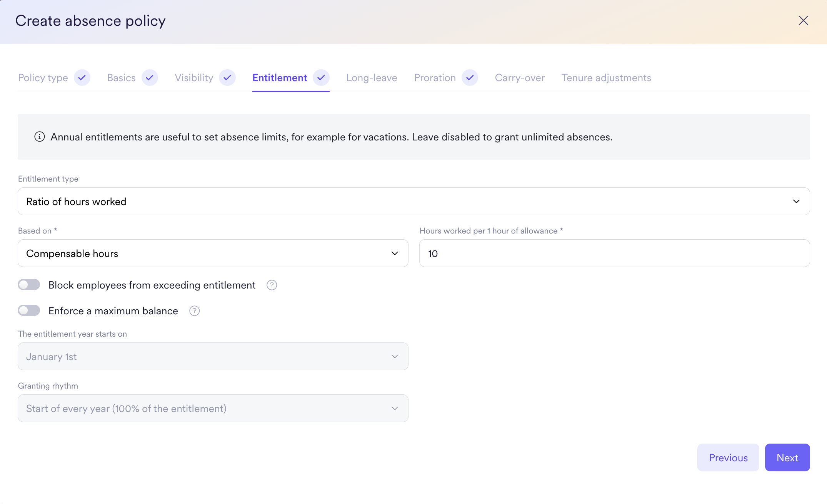Image resolution: width=827 pixels, height=504 pixels.
Task: Click the Next button
Action: click(x=787, y=457)
